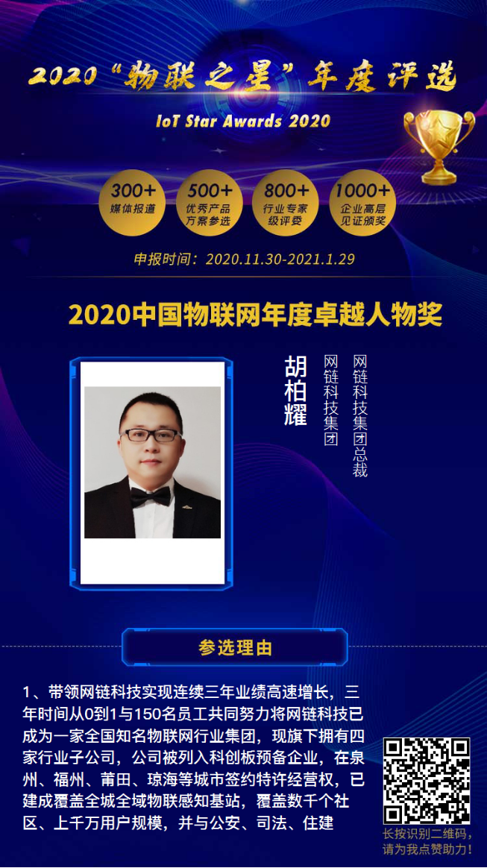Click the IoT Star Awards 2020 subtitle
Viewport: 487px width, 868px height.
pos(243,119)
